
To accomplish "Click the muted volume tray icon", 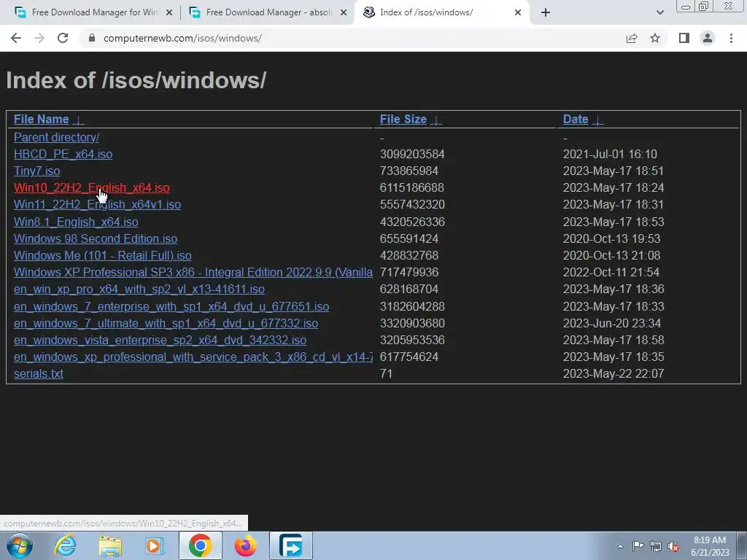I will click(x=673, y=546).
